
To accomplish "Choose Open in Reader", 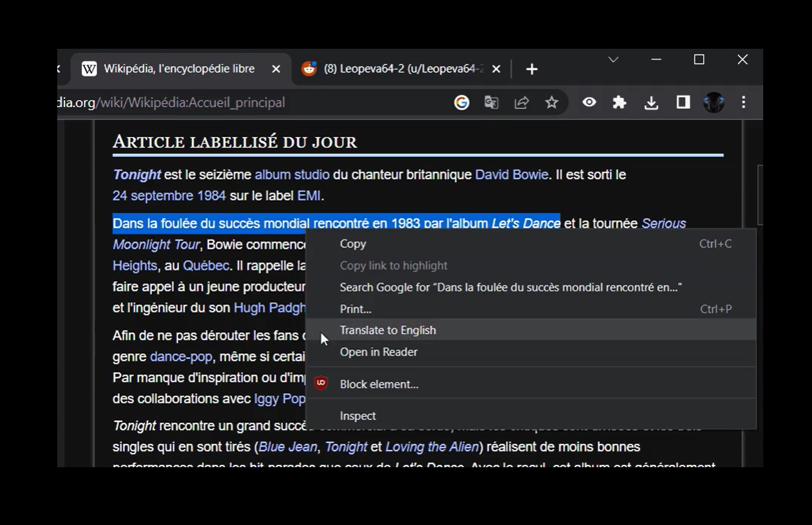I will 531,352.
